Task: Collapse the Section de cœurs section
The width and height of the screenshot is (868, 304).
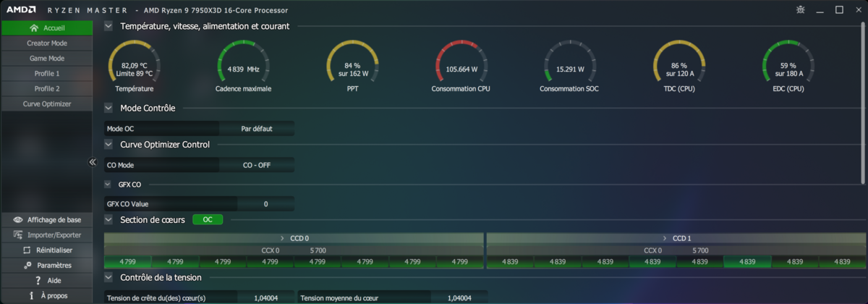Action: [109, 219]
